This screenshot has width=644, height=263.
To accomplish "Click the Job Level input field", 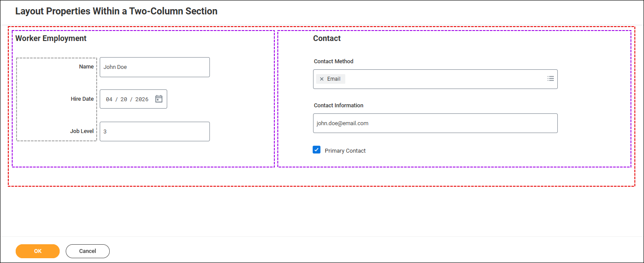I will [x=155, y=131].
